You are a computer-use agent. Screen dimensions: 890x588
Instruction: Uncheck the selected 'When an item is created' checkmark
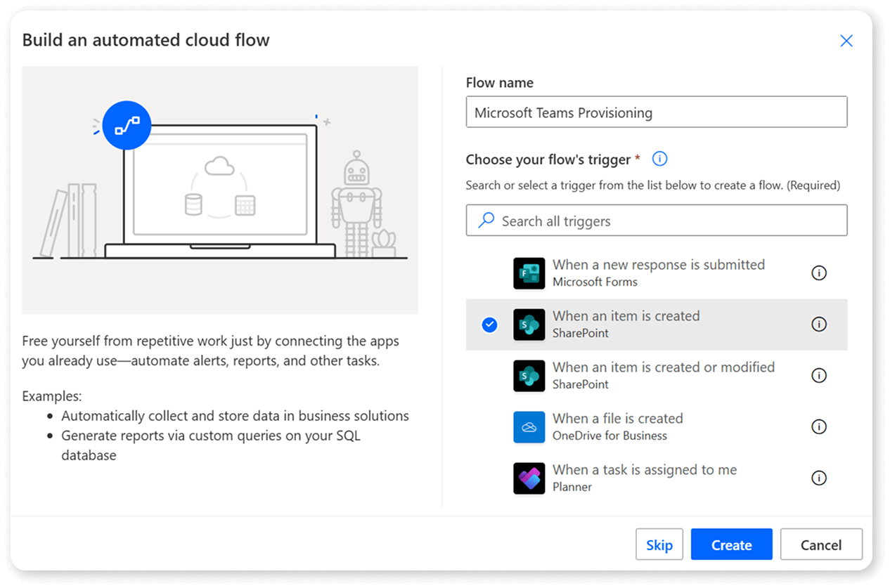coord(489,325)
